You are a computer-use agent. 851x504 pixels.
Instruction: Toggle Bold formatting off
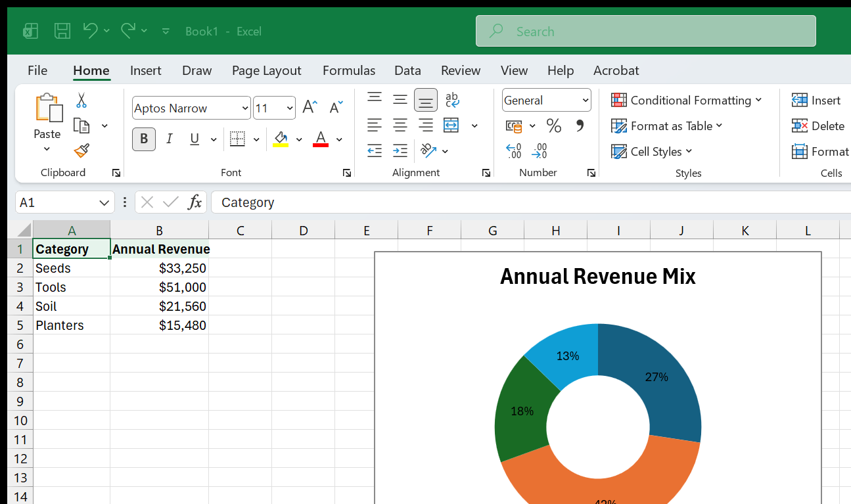[144, 139]
